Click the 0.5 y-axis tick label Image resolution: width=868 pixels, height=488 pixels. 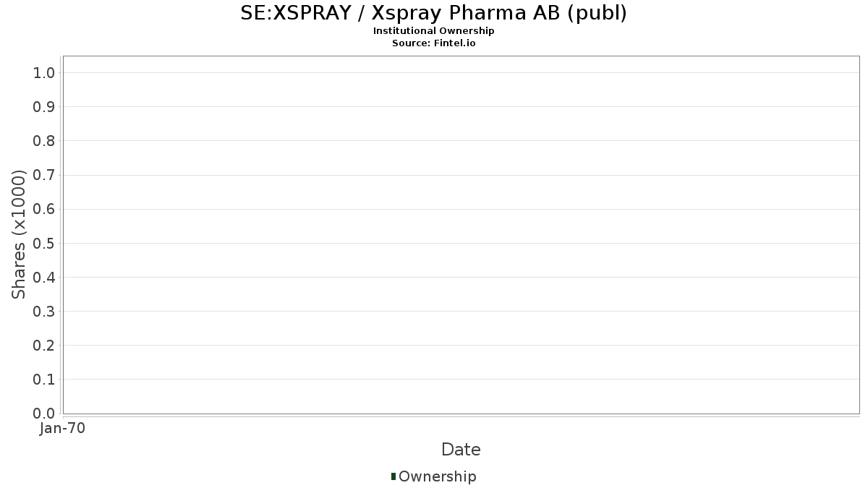(x=44, y=243)
